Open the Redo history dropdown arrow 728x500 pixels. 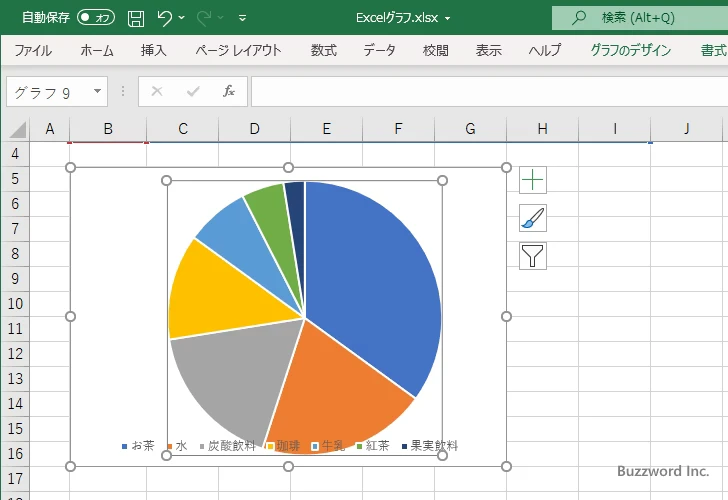coord(221,18)
